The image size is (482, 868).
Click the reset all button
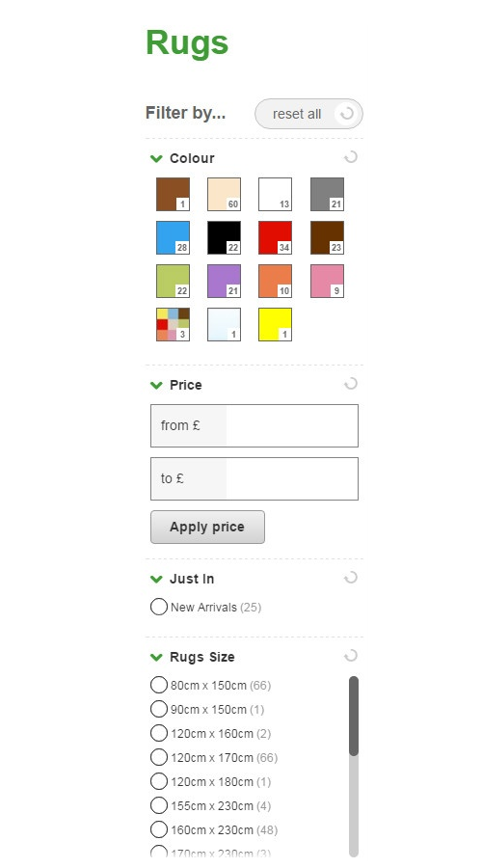pyautogui.click(x=308, y=114)
